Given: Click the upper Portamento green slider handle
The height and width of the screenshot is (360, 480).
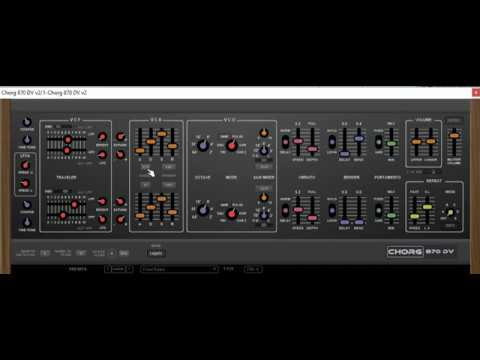Looking at the screenshot, I should point(391,144).
